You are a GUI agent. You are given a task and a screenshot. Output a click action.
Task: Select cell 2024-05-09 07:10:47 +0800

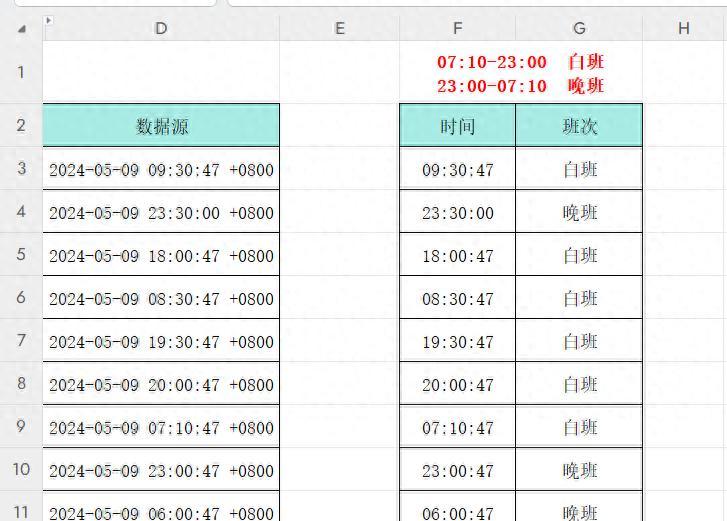point(161,426)
